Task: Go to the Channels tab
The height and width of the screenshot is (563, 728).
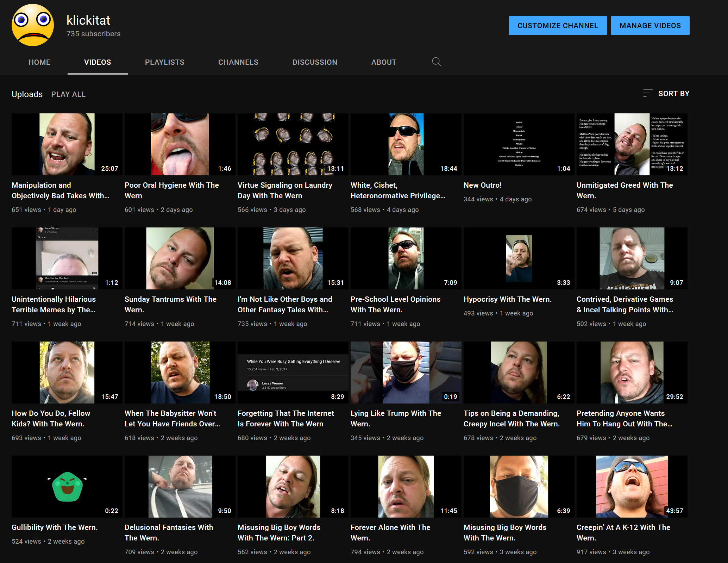Action: [238, 62]
